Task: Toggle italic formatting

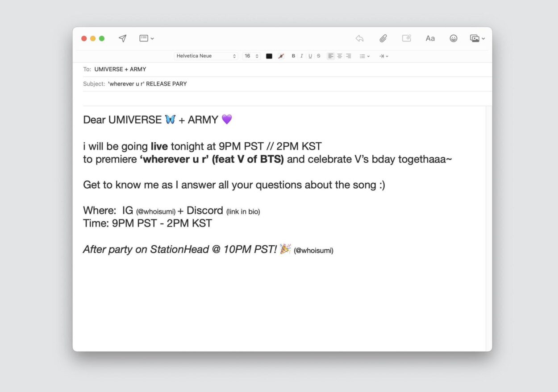Action: tap(301, 56)
